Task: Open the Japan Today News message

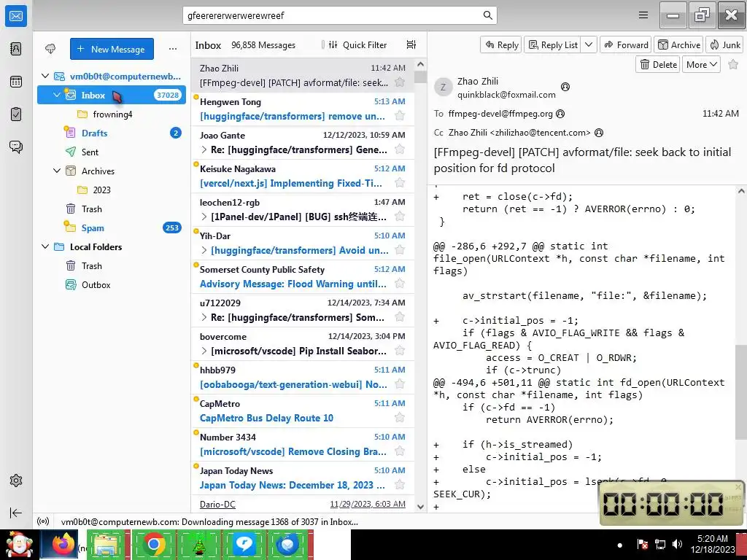Action: (303, 478)
